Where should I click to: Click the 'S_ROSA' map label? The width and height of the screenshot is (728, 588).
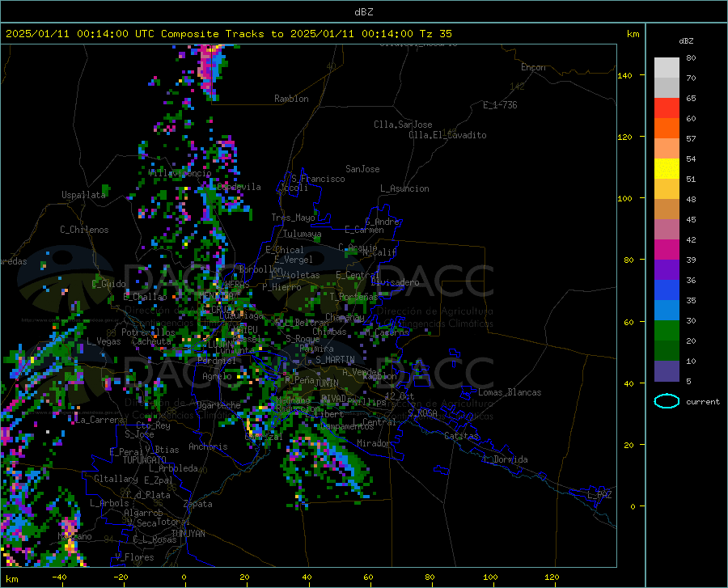pyautogui.click(x=422, y=412)
